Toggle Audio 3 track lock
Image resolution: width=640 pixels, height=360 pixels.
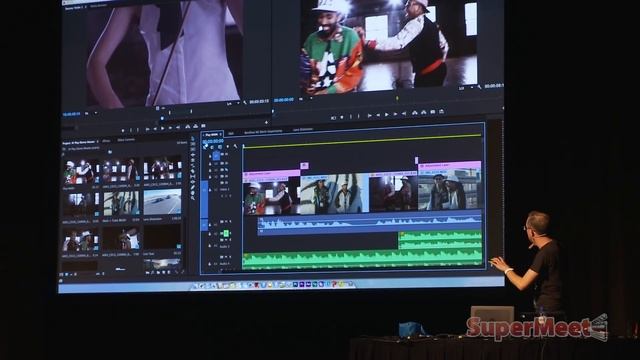point(211,246)
